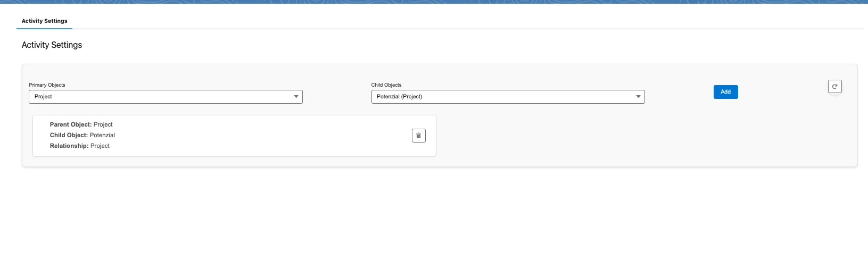Viewport: 868px width, 259px height.
Task: Delete the Project–Potenzial relationship with trash icon
Action: coord(418,136)
